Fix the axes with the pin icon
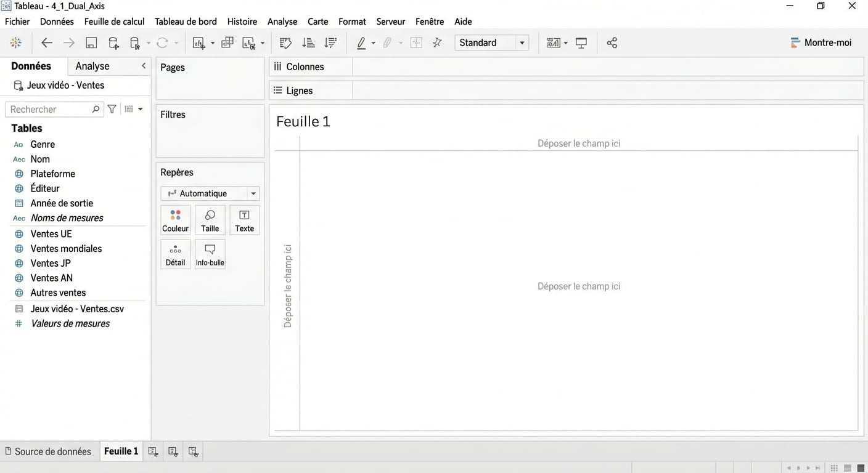The image size is (868, 473). pos(438,42)
